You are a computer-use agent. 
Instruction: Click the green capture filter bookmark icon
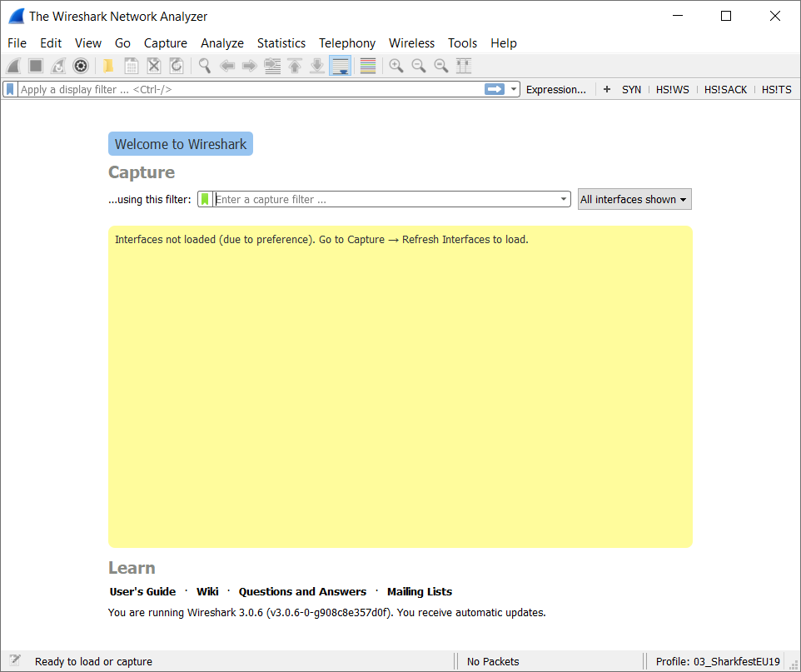coord(205,199)
